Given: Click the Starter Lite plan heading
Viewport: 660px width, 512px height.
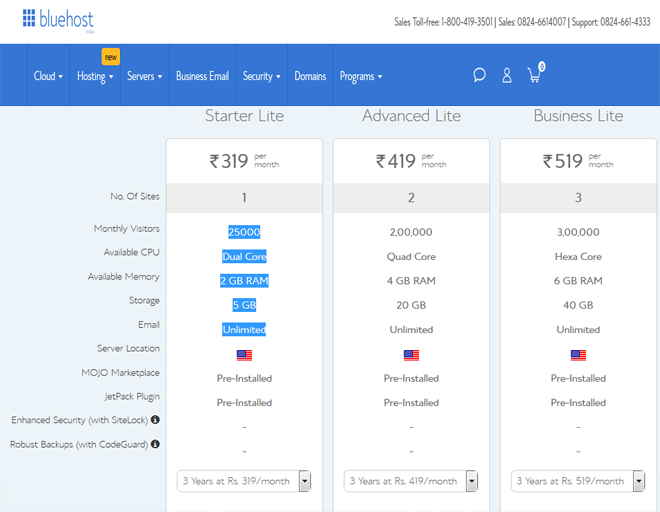Looking at the screenshot, I should 244,116.
